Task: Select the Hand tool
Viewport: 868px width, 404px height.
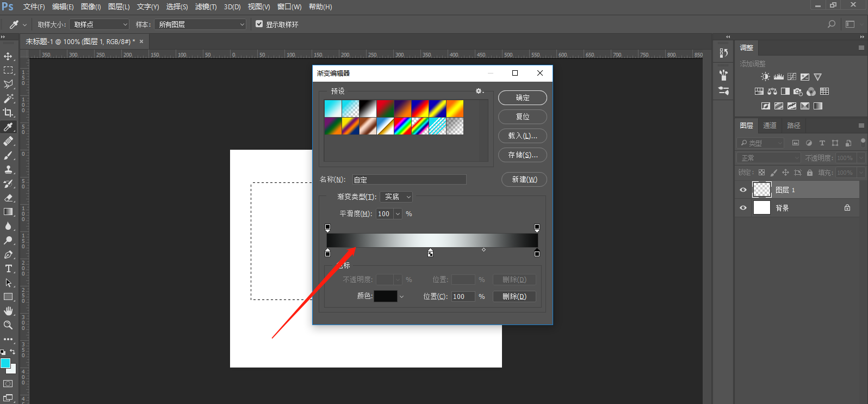Action: (8, 311)
